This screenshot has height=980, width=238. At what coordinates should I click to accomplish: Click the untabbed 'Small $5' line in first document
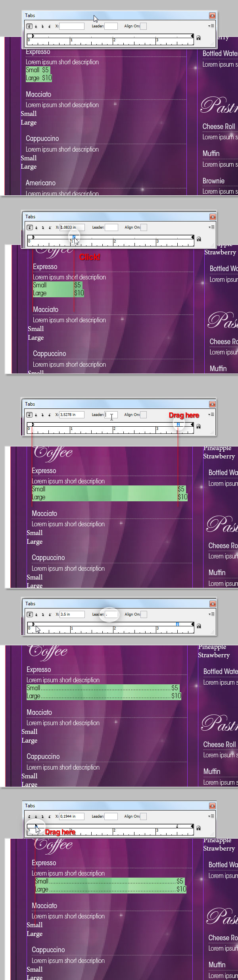click(x=37, y=70)
